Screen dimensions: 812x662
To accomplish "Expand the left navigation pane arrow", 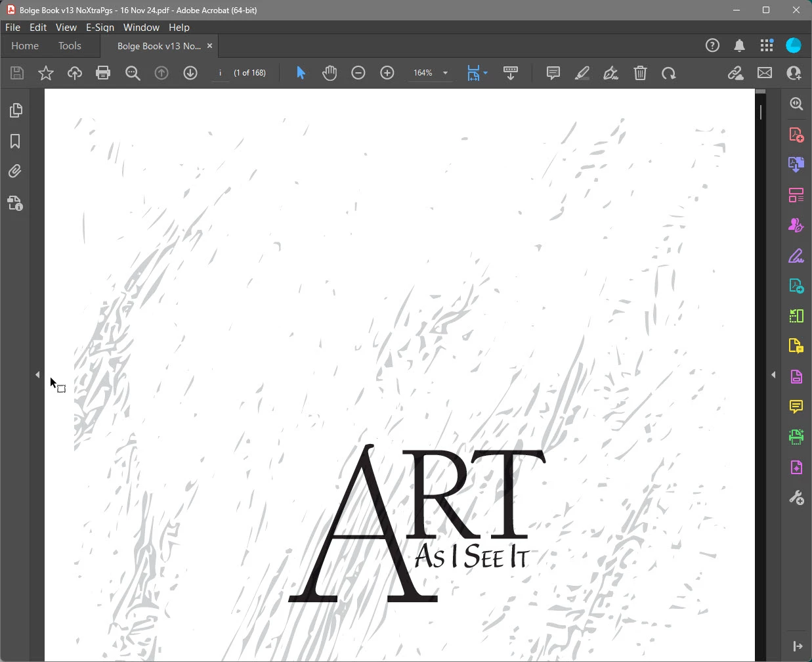I will tap(37, 375).
